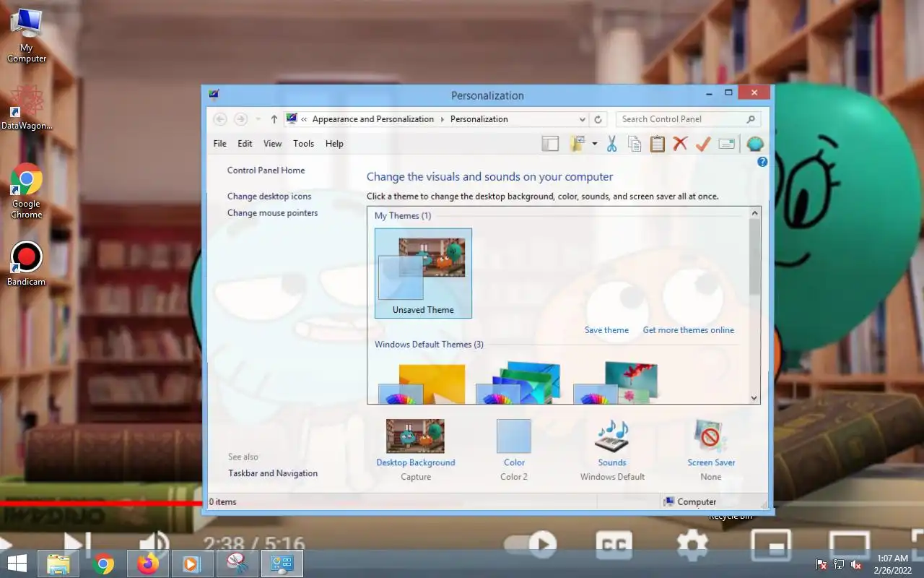Screen dimensions: 924x578
Task: Expand the folder options dropdown arrow
Action: (x=594, y=144)
